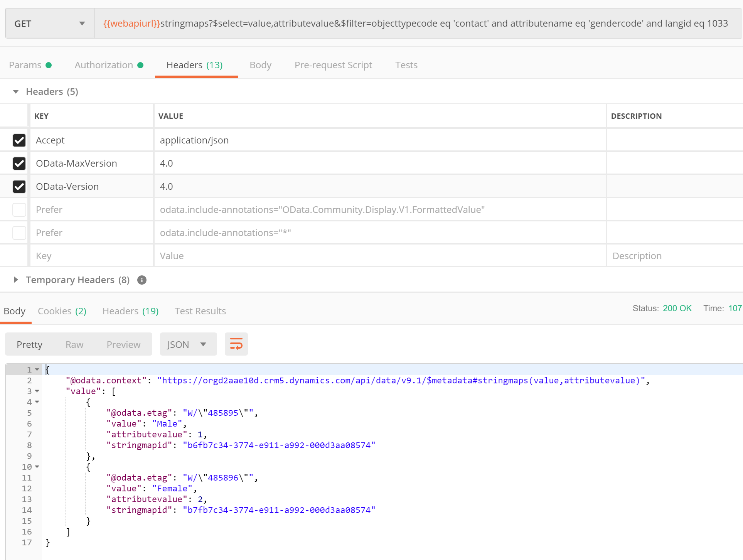Open the Authorization tab
The image size is (743, 560).
(x=109, y=65)
